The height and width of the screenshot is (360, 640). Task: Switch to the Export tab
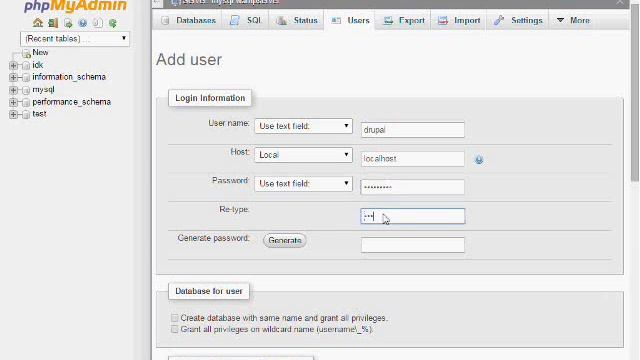404,20
